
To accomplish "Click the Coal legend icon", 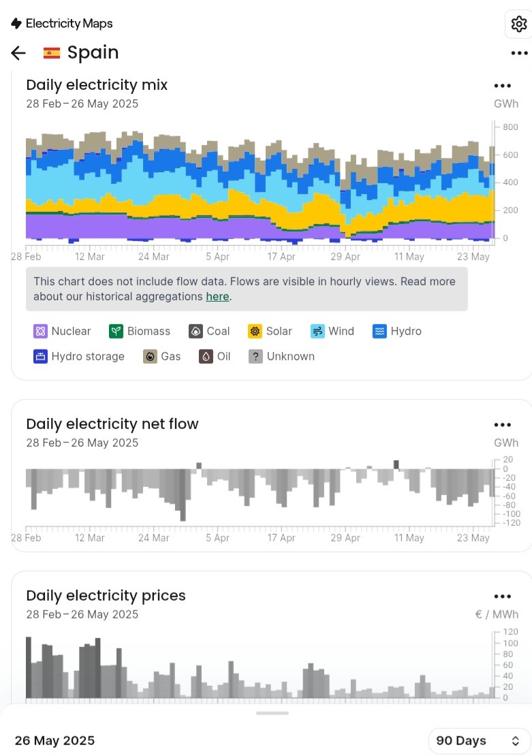I will coord(196,332).
